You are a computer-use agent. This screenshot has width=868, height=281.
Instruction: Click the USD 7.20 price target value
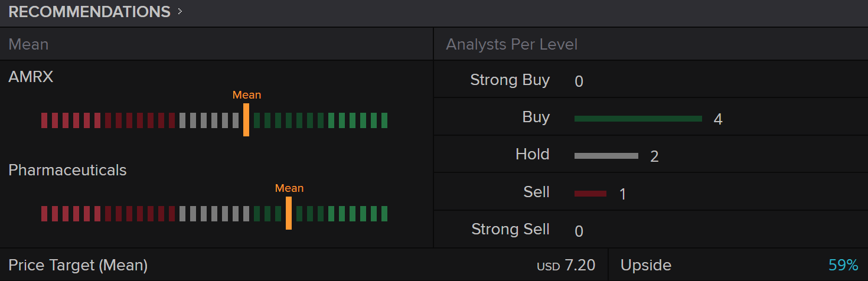[x=566, y=266]
